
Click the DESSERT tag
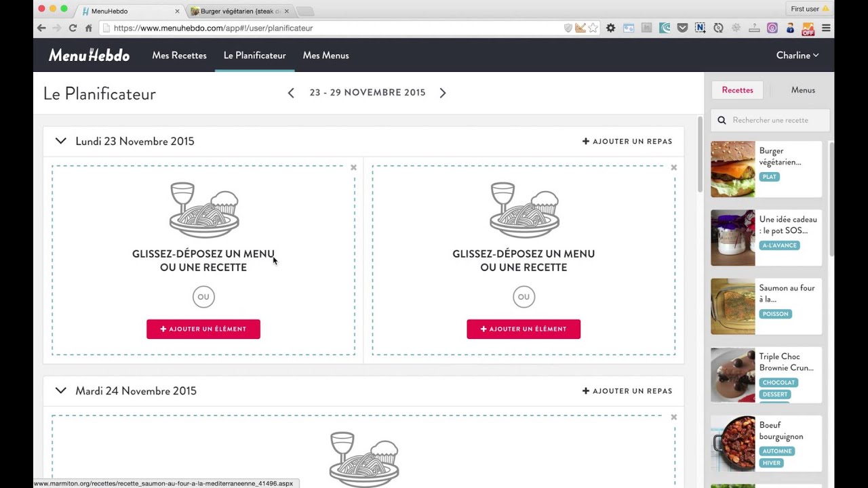pos(775,394)
